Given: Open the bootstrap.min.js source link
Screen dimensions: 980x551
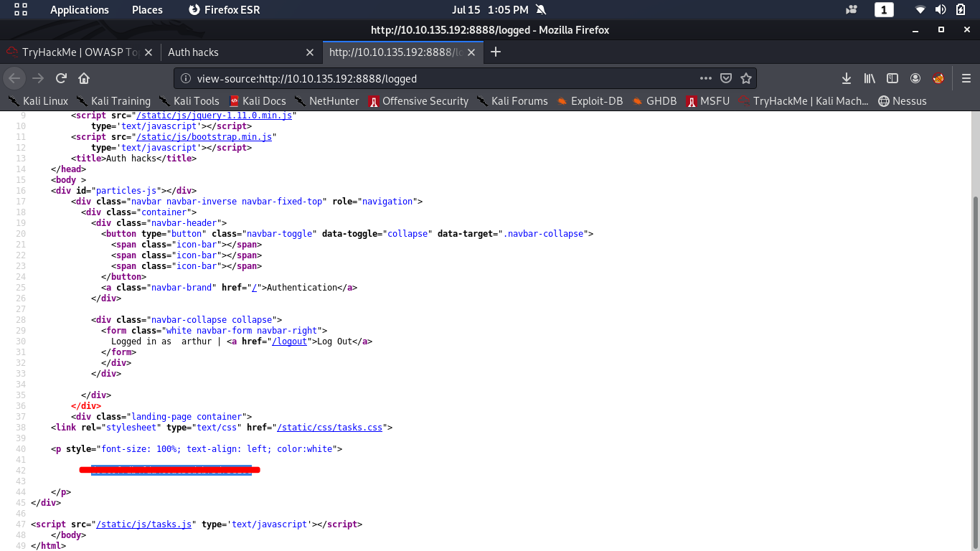Looking at the screenshot, I should 204,137.
